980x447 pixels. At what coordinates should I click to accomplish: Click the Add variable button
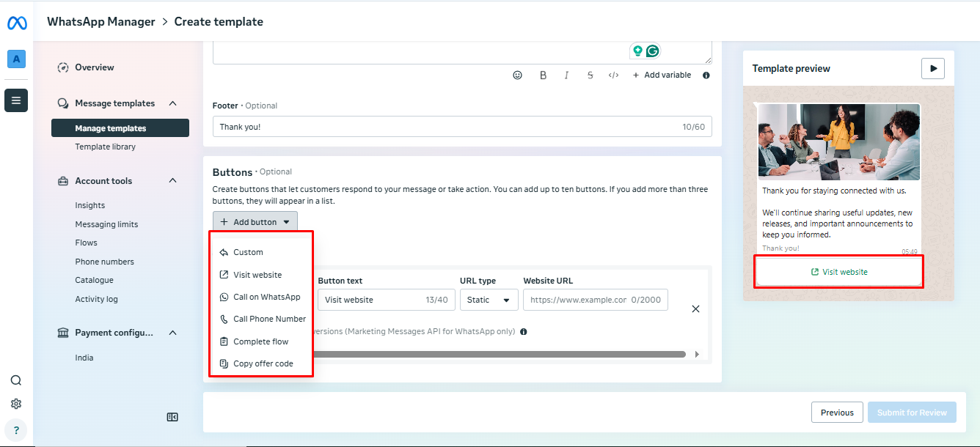point(662,75)
